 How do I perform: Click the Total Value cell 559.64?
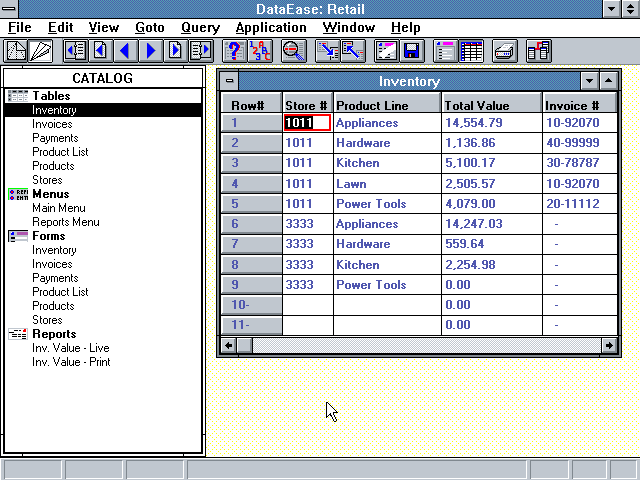491,244
